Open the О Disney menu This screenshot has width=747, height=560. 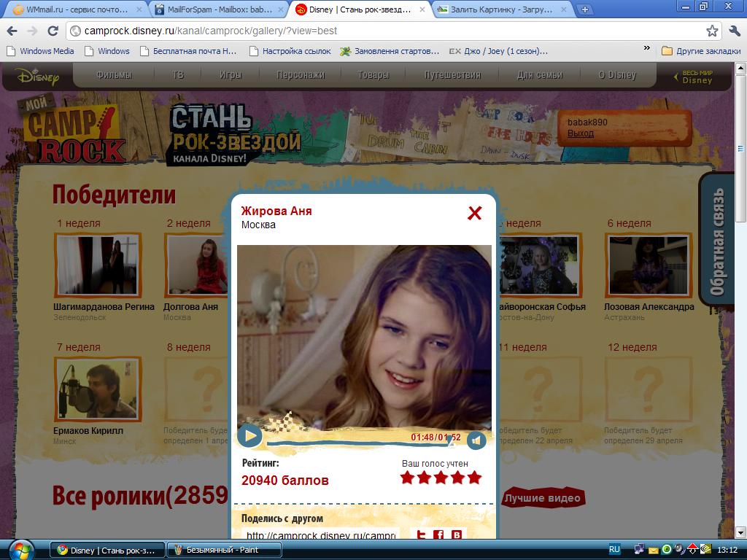pyautogui.click(x=617, y=75)
